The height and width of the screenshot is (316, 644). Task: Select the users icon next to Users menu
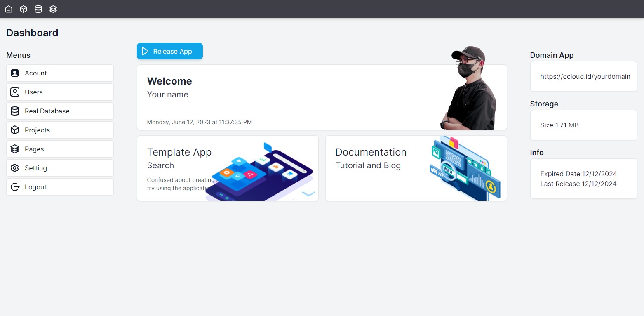click(x=15, y=92)
